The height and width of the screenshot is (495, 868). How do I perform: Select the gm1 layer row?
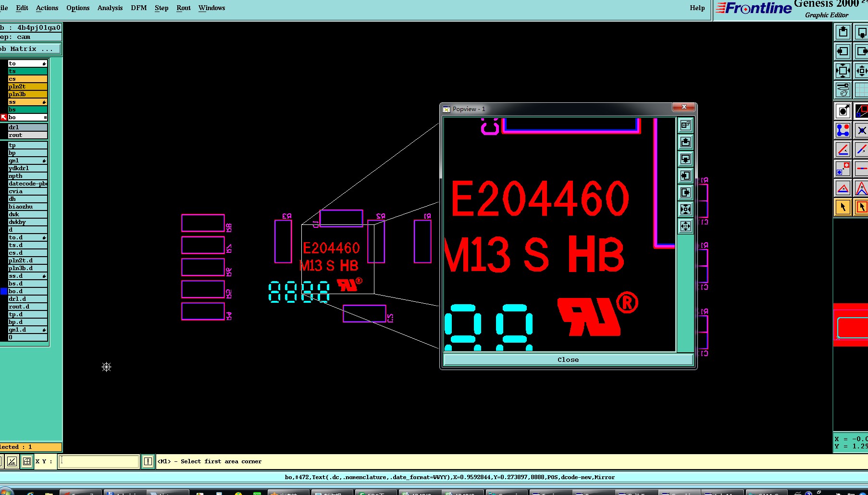pos(28,161)
